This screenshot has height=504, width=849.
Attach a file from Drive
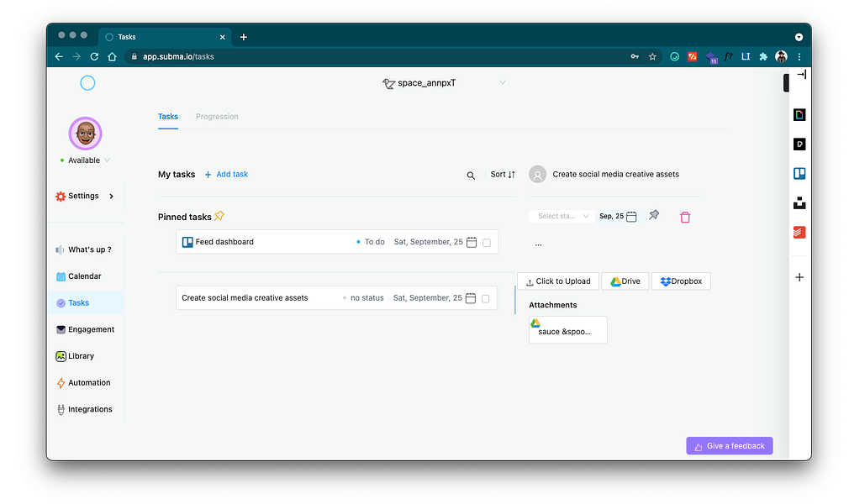click(625, 281)
